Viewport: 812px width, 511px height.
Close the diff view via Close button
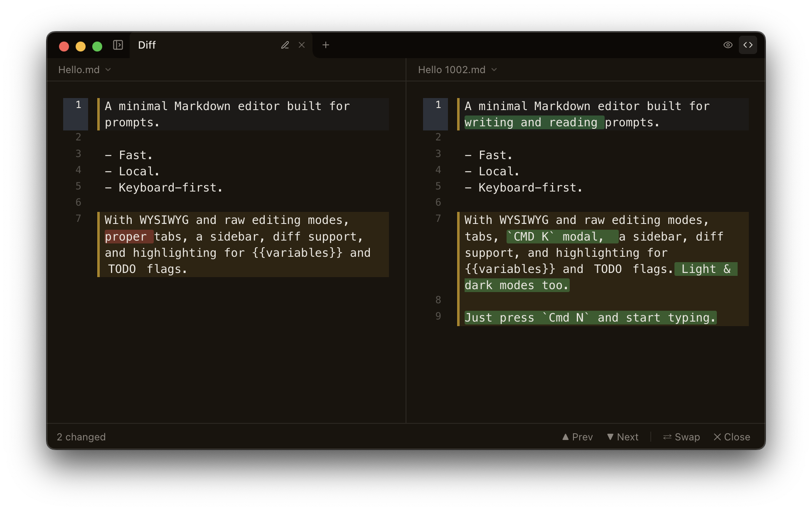(x=732, y=437)
